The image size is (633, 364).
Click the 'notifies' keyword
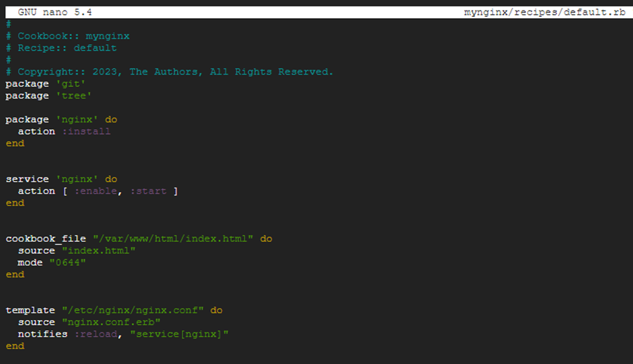coord(42,334)
